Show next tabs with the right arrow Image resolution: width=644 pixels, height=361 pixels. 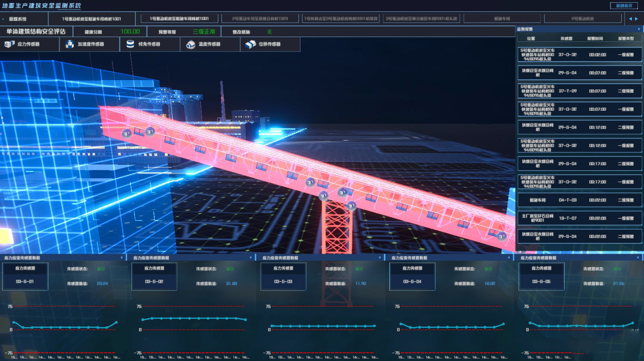637,19
